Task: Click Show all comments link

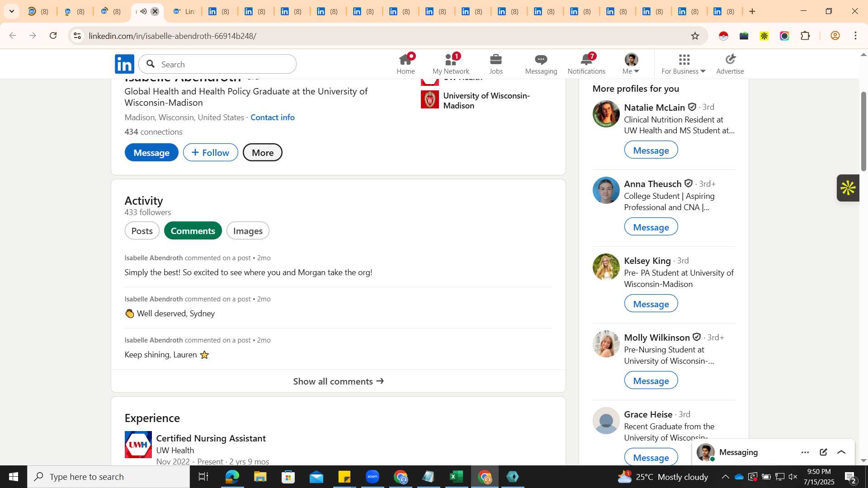Action: click(x=338, y=381)
